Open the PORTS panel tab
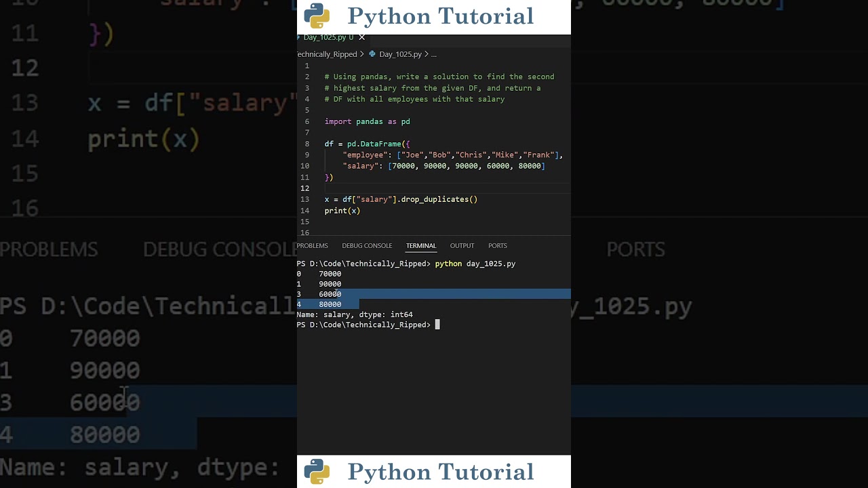The height and width of the screenshot is (488, 868). [498, 245]
